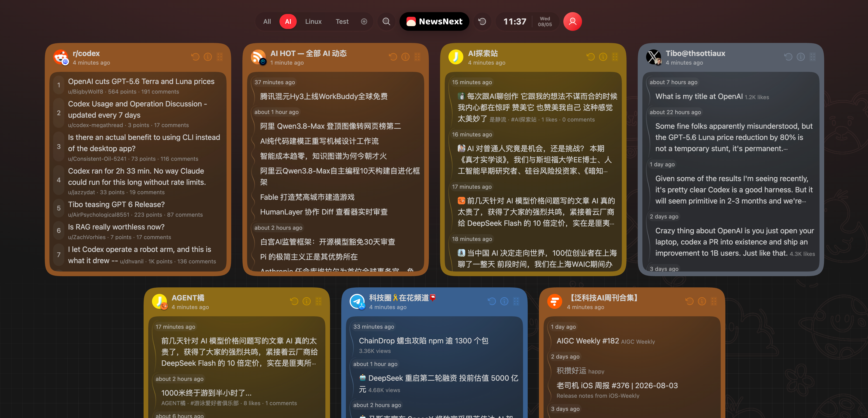This screenshot has height=418, width=868.
Task: Open '1000米终于游到半小时了' post
Action: [x=206, y=394]
